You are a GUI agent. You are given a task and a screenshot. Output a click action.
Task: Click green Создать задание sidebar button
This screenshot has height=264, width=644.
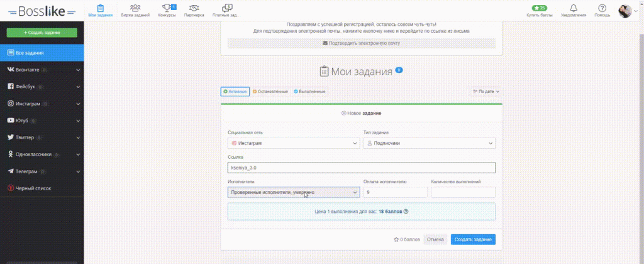point(42,33)
